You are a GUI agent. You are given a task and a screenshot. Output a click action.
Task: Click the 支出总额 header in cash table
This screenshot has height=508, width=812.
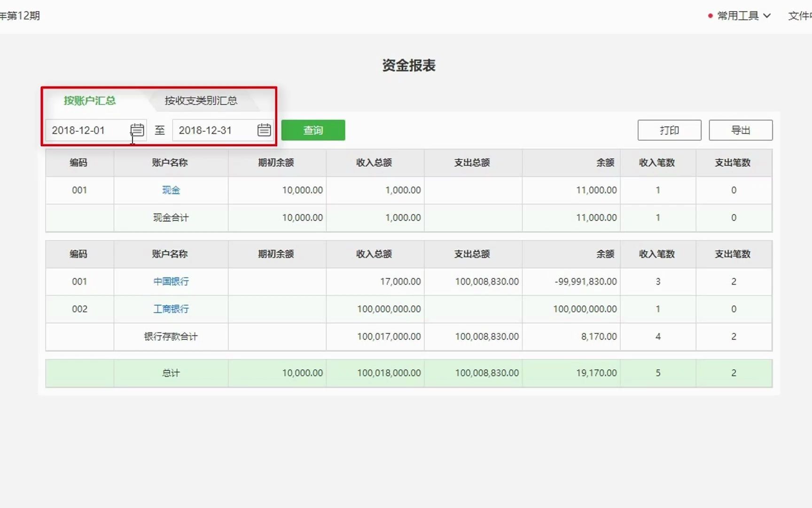472,163
